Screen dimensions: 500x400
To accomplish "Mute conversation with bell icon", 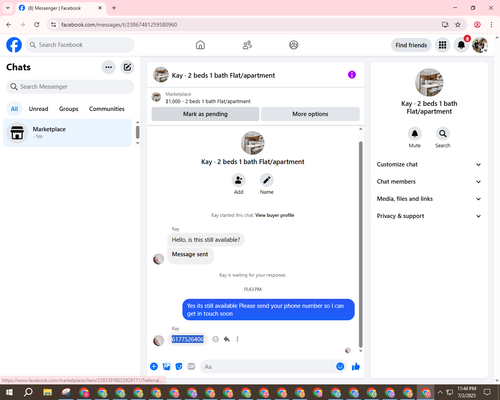I will 415,134.
